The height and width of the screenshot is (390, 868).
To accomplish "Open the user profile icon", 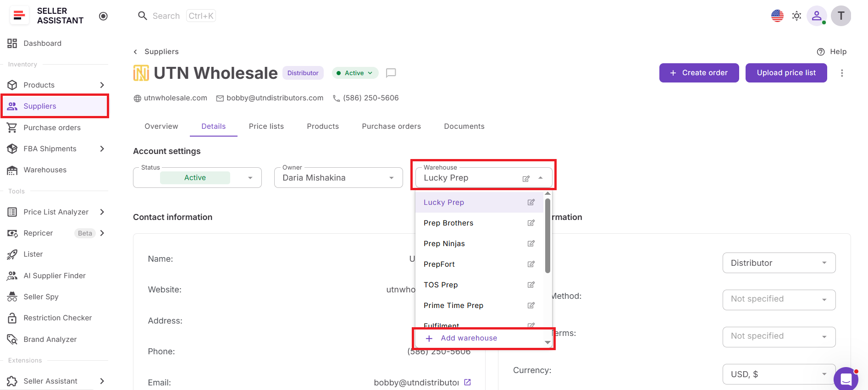I will click(817, 16).
